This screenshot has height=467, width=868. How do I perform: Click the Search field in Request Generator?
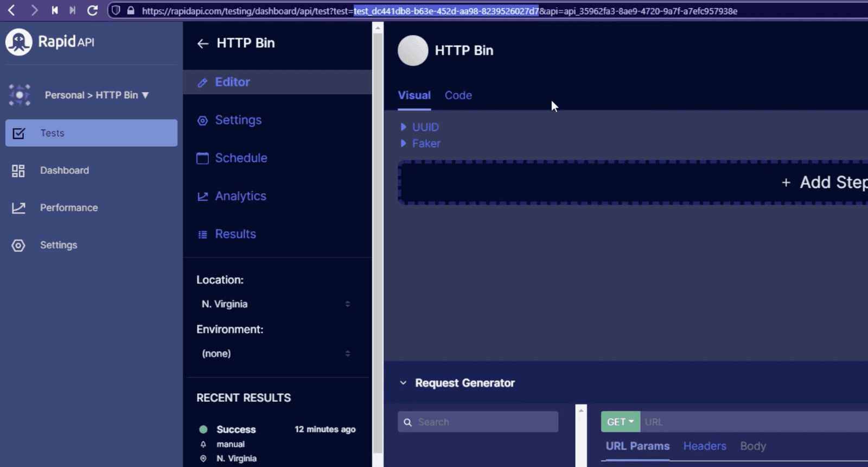[478, 422]
